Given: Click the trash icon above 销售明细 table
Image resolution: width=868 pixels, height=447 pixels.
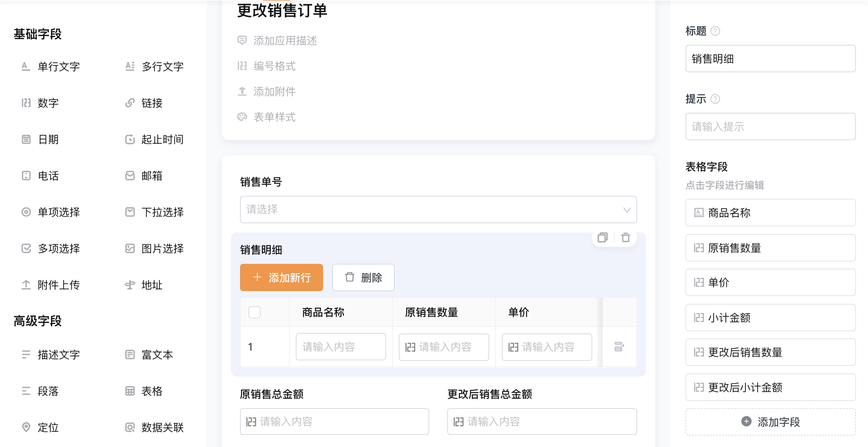Looking at the screenshot, I should click(626, 238).
